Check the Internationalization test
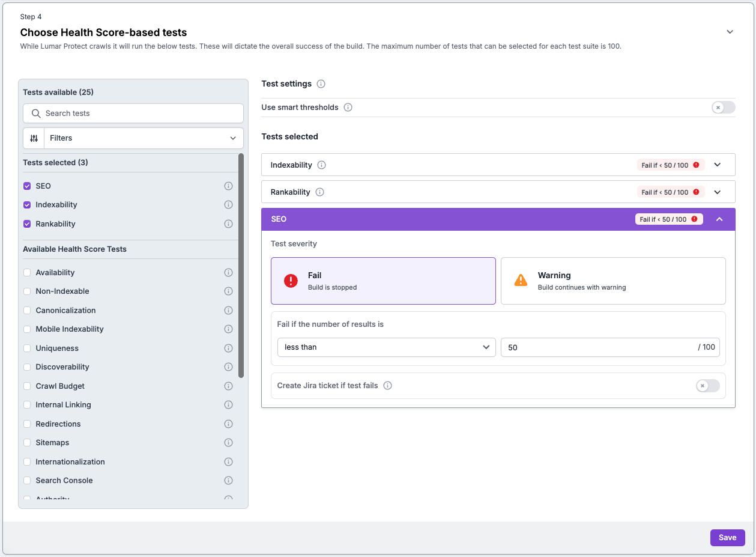 (27, 462)
